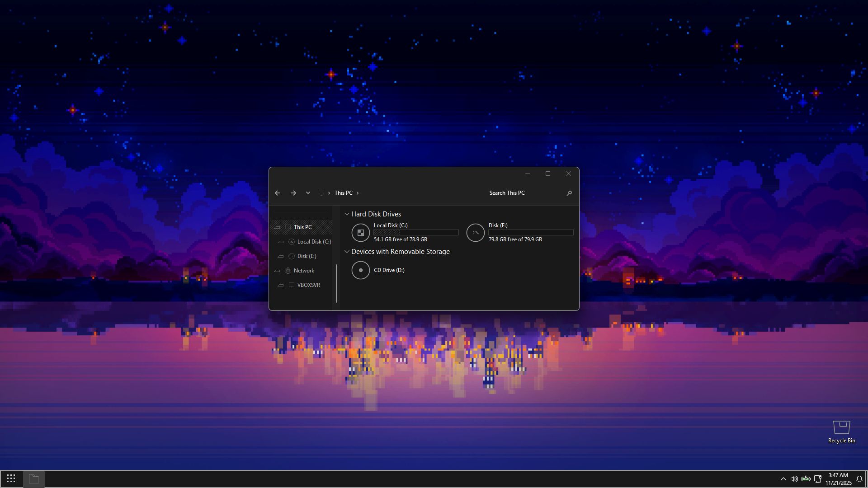Screen dimensions: 868x488
Task: Collapse Devices with Removable Storage group
Action: (347, 252)
